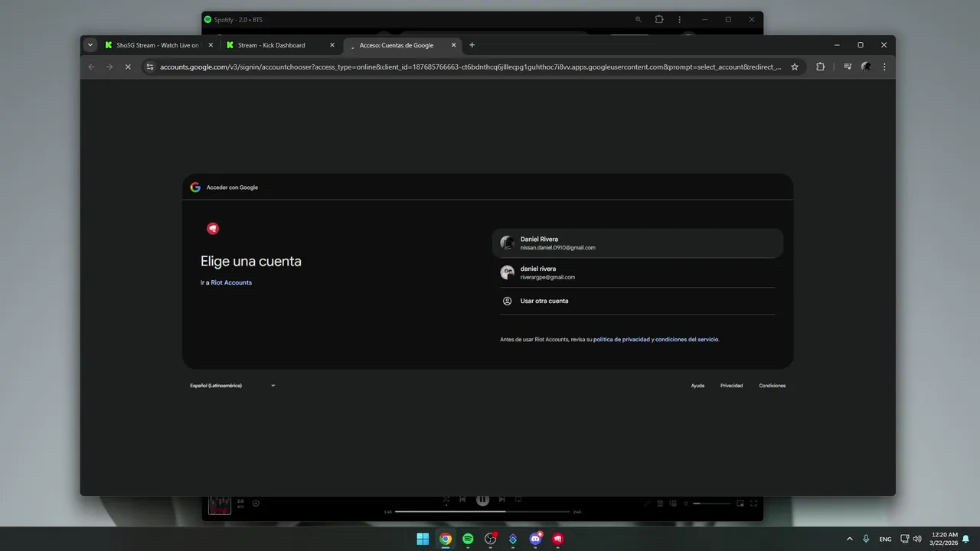This screenshot has width=980, height=551.
Task: Open the Español (Latinoamérica) language dropdown
Action: click(x=233, y=386)
